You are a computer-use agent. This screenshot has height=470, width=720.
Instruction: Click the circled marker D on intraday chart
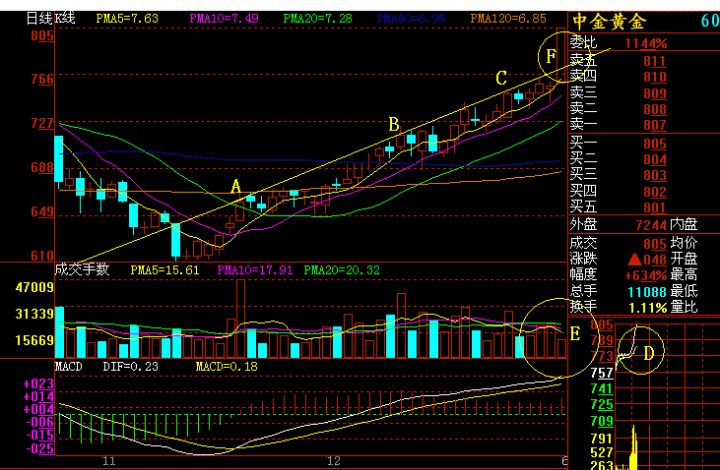(648, 352)
